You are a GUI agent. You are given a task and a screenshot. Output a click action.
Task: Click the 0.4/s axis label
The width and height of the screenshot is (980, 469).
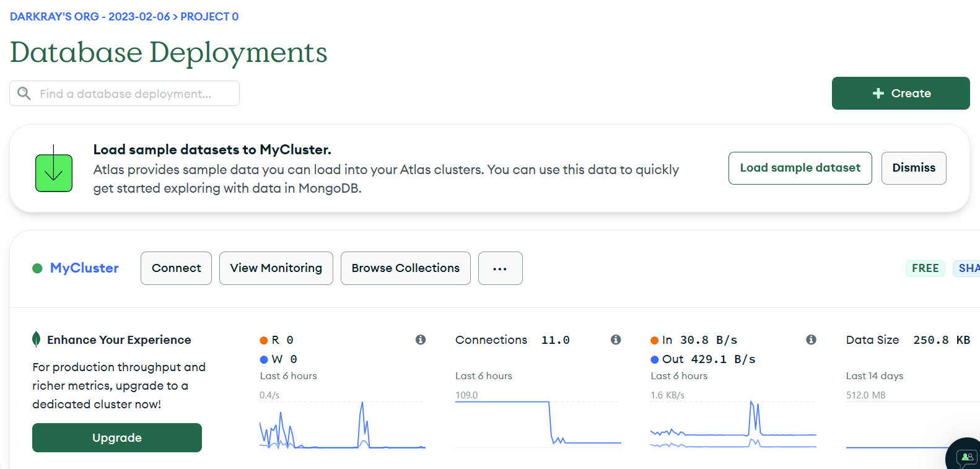pos(269,395)
